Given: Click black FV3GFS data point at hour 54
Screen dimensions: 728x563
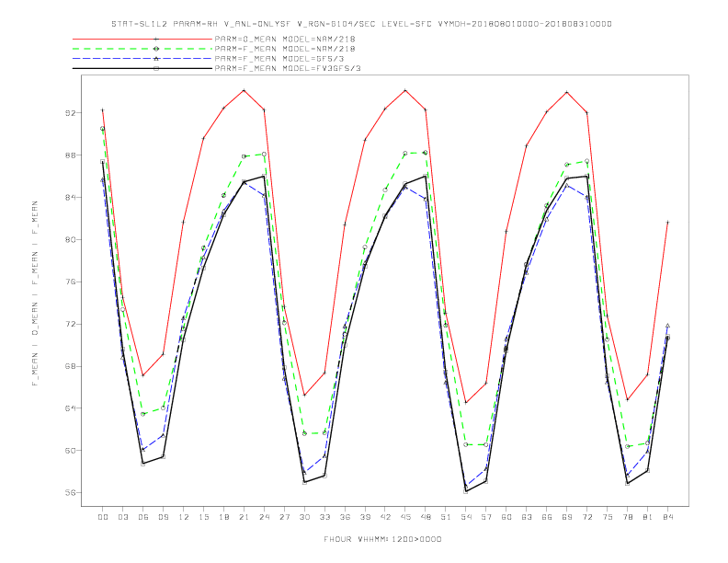Looking at the screenshot, I should [466, 491].
